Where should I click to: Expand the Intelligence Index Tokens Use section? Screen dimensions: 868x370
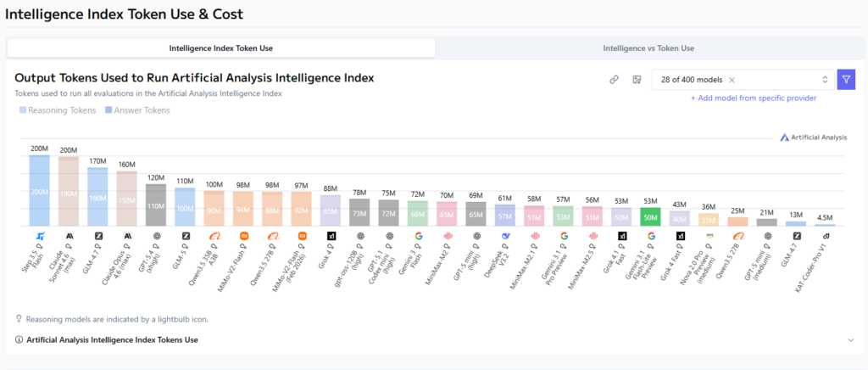[x=112, y=339]
